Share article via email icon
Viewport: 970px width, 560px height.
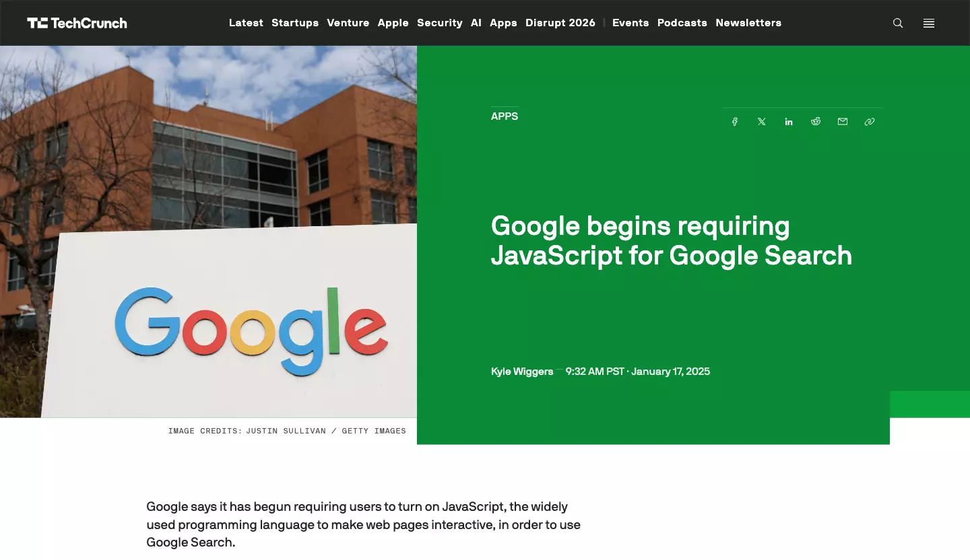843,122
